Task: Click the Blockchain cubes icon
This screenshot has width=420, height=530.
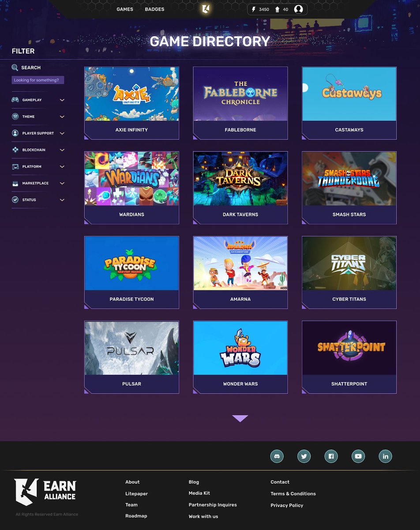Action: point(15,150)
